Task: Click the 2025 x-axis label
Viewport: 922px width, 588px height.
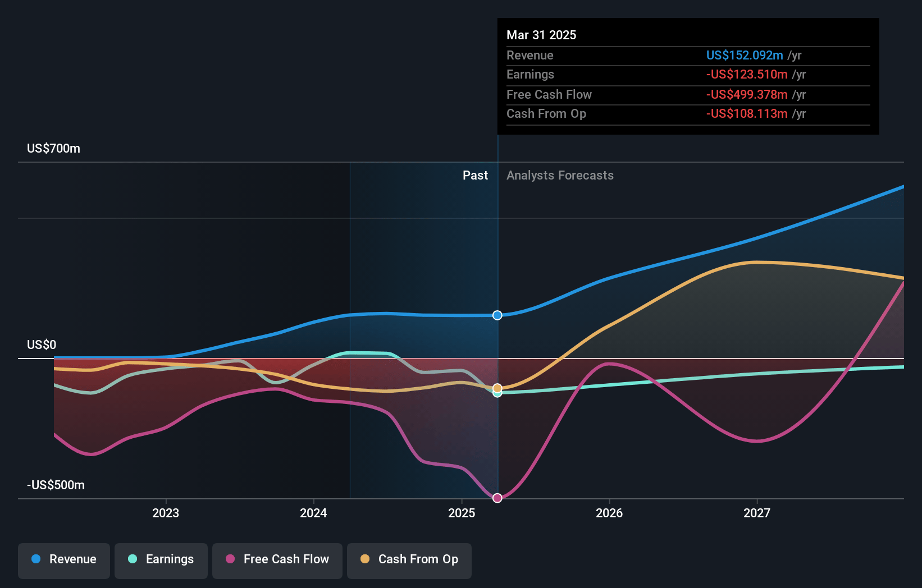Action: 462,513
